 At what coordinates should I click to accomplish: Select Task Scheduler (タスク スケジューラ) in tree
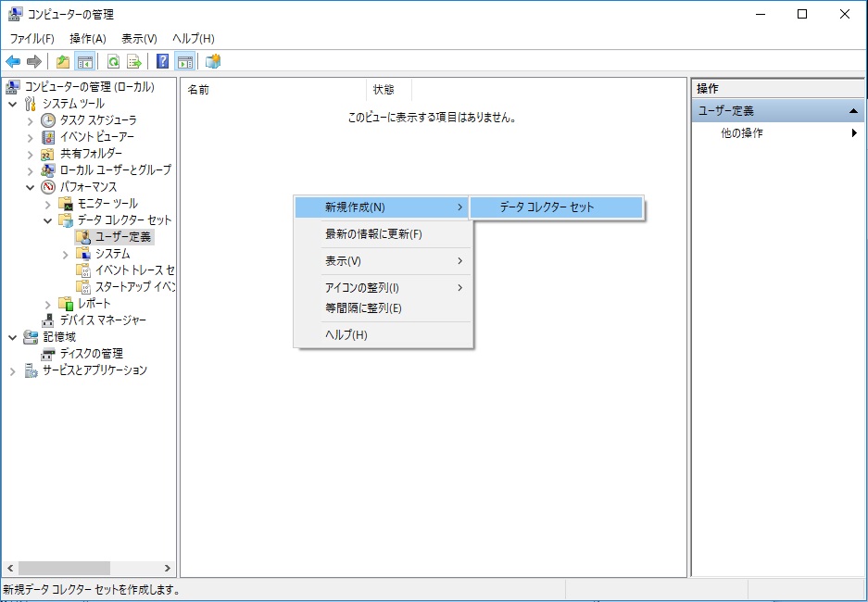point(98,120)
